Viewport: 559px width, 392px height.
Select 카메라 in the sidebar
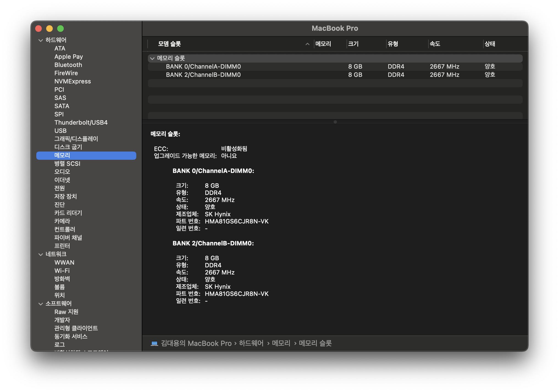click(x=62, y=221)
